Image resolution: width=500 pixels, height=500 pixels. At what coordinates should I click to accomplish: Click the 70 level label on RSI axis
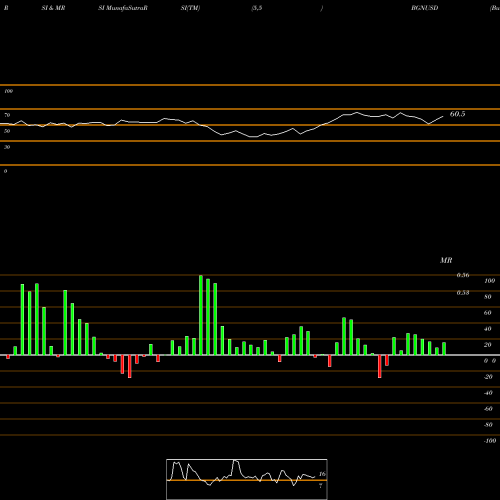click(7, 115)
